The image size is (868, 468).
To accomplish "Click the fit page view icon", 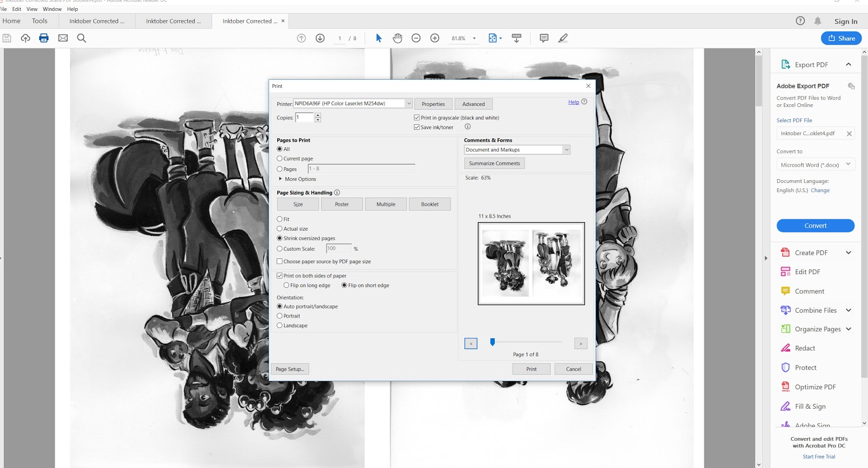I will click(493, 38).
